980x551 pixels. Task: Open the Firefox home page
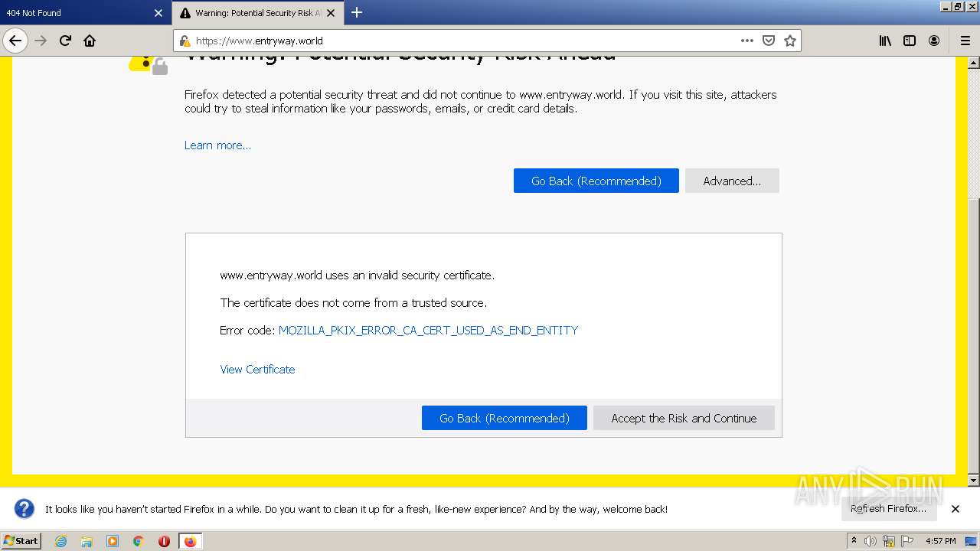(x=90, y=41)
